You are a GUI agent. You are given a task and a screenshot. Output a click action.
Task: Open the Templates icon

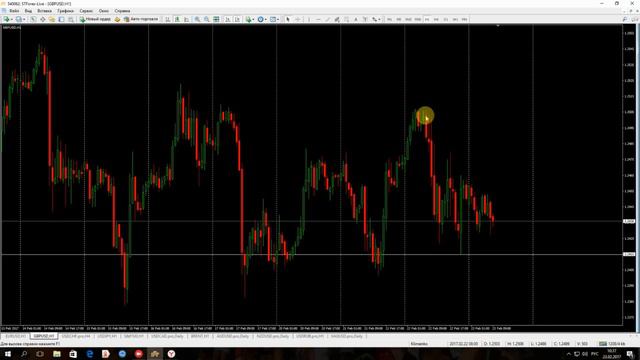coord(272,19)
